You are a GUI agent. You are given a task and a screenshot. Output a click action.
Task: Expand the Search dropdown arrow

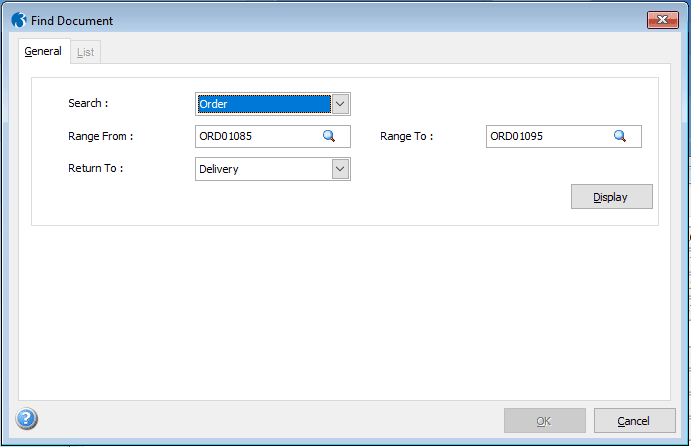click(340, 104)
